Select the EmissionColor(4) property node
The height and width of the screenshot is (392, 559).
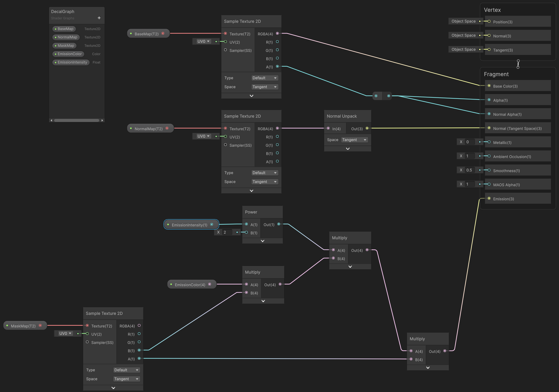tap(192, 284)
